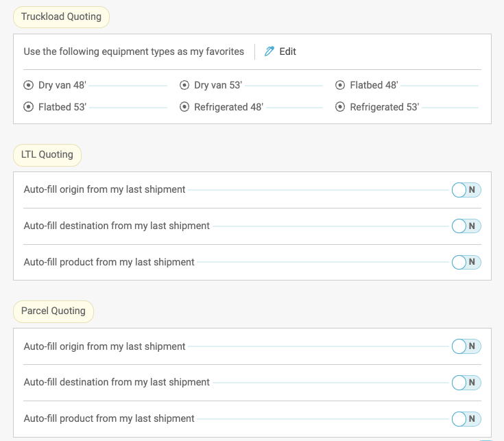This screenshot has width=504, height=441.
Task: Click the LTL Quoting section header
Action: click(x=47, y=155)
